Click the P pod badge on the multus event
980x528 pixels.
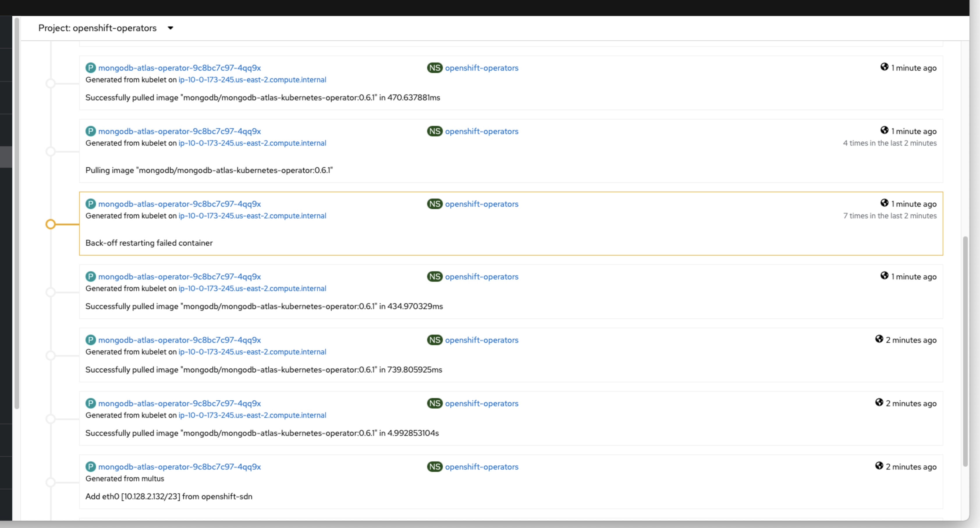pos(90,466)
